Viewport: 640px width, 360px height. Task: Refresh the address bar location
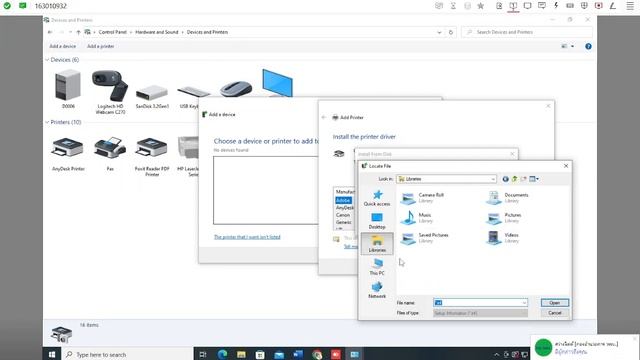[451, 32]
